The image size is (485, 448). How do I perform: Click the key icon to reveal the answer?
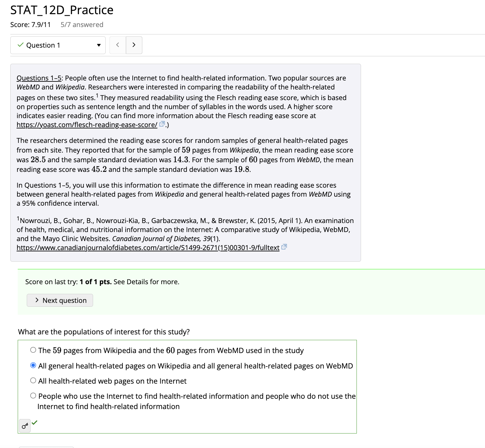point(25,425)
